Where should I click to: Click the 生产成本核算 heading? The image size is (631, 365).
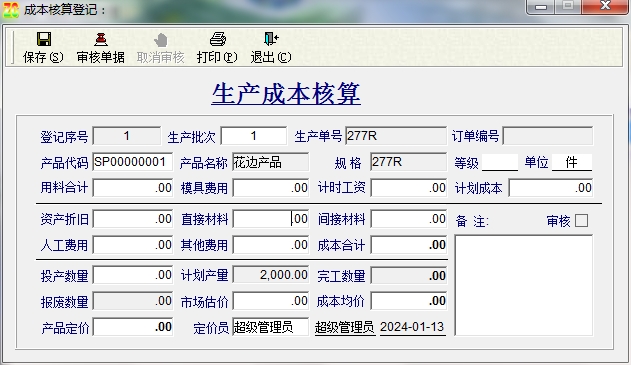click(x=286, y=94)
